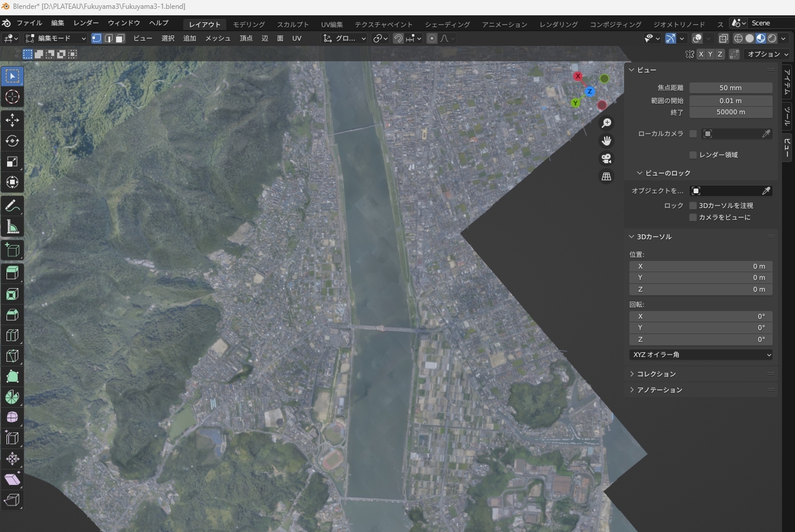Expand the コレクション panel
Screen dimensions: 795x532
click(656, 374)
